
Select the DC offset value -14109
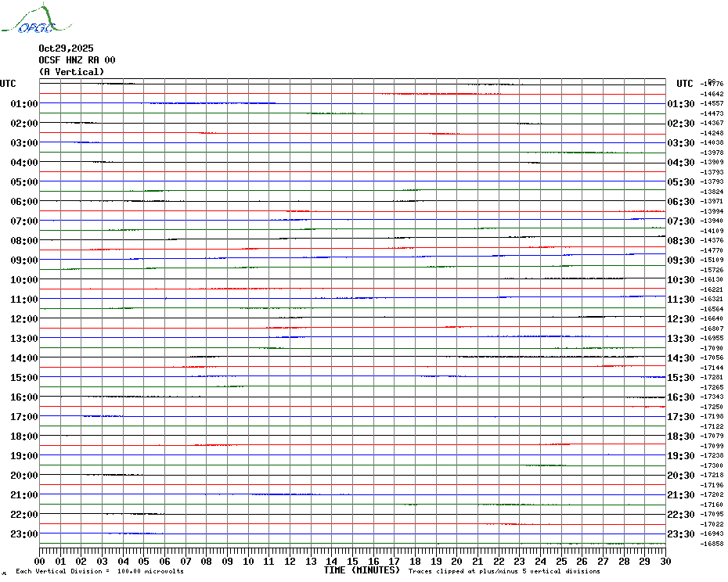712,231
